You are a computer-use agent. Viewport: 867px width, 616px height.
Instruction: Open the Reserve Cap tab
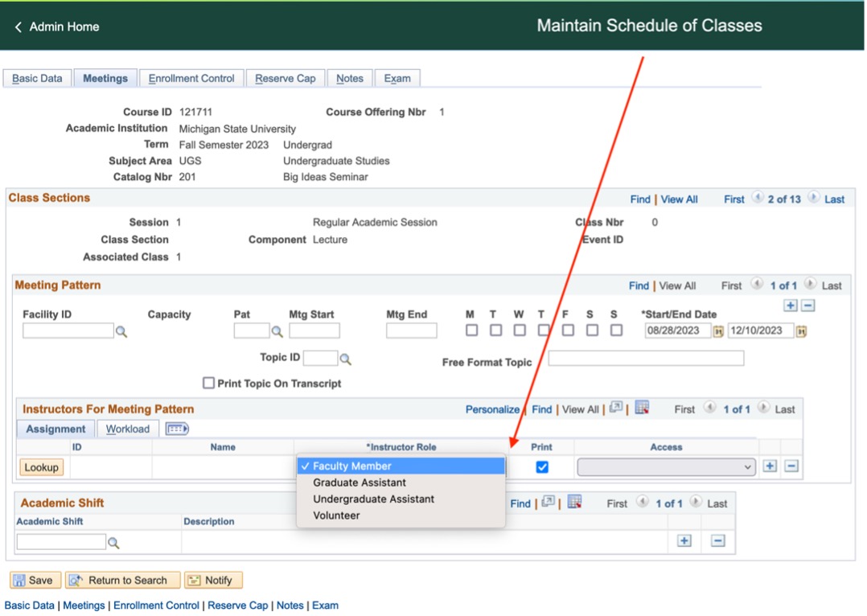point(286,79)
